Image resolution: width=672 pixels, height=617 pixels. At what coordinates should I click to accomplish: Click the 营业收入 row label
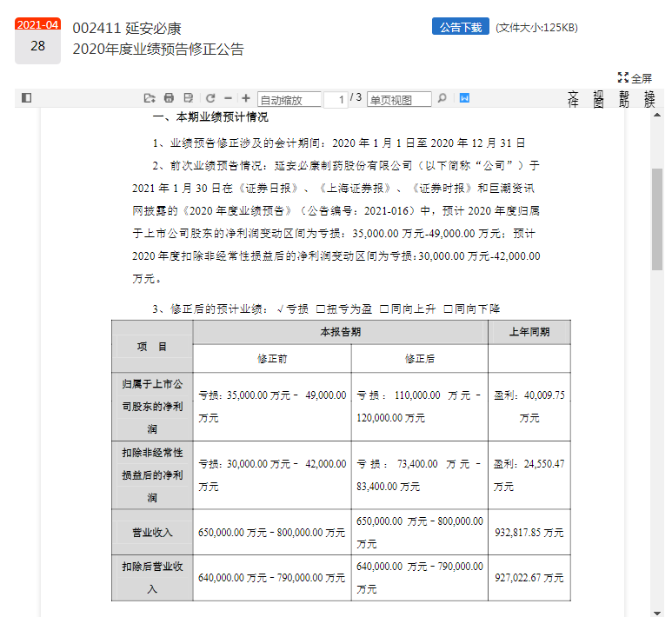pyautogui.click(x=152, y=532)
